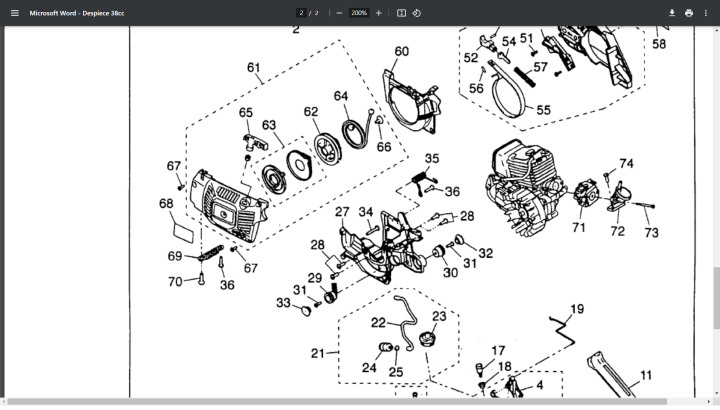Viewport: 720px width, 410px height.
Task: Click part number 55 by the band
Action: point(543,109)
